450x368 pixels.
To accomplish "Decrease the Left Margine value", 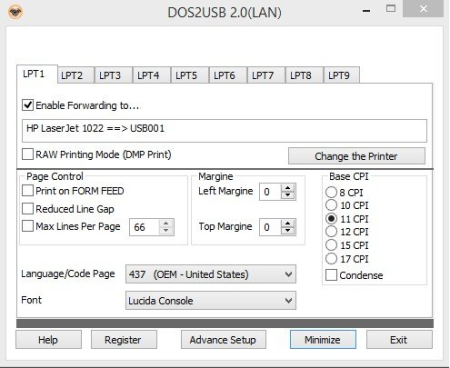I will click(288, 195).
